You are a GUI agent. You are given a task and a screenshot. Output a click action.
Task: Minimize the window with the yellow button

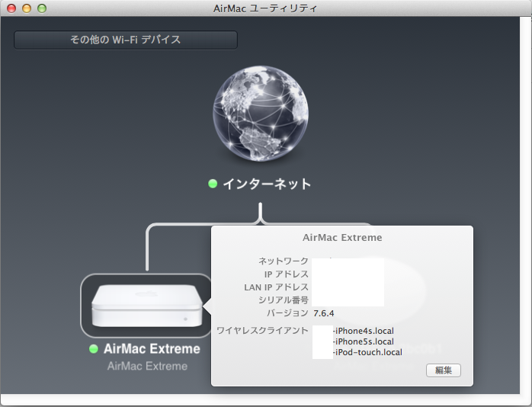pos(27,8)
